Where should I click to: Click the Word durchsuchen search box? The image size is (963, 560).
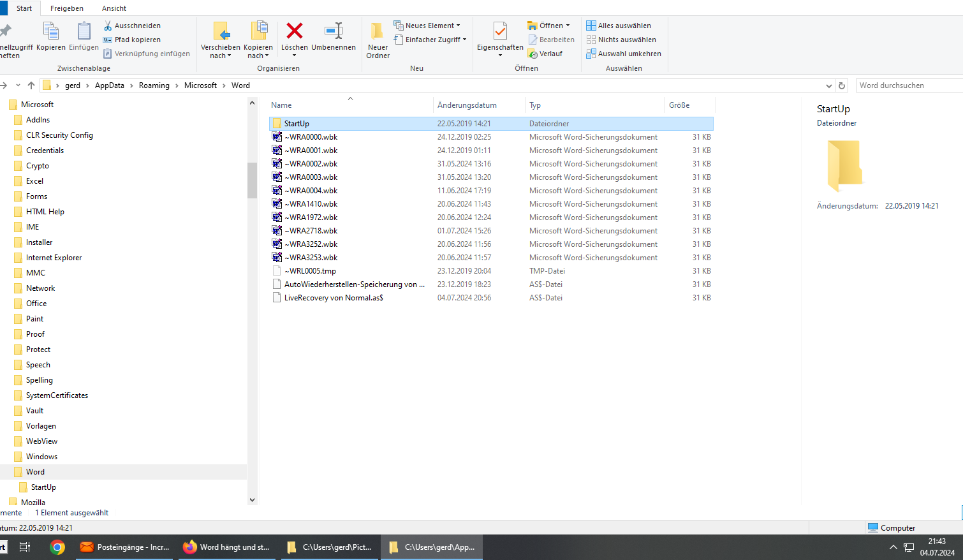(x=909, y=85)
